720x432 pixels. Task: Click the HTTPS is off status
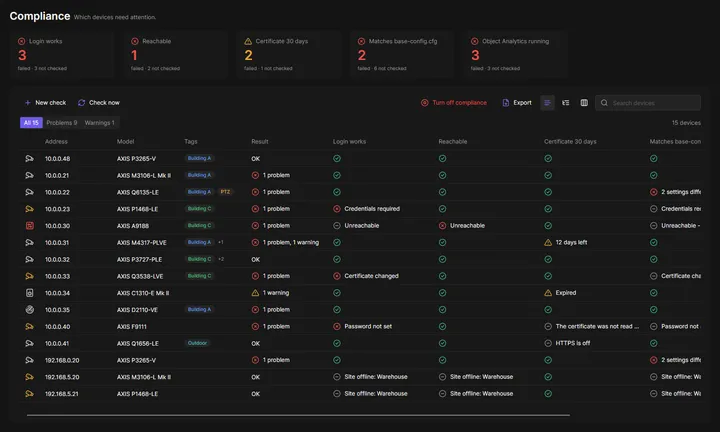(567, 343)
